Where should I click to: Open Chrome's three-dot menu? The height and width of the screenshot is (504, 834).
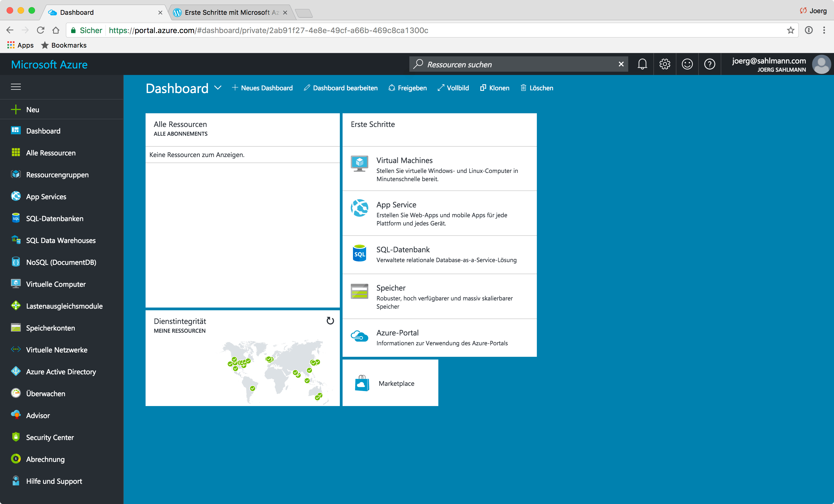(x=824, y=30)
